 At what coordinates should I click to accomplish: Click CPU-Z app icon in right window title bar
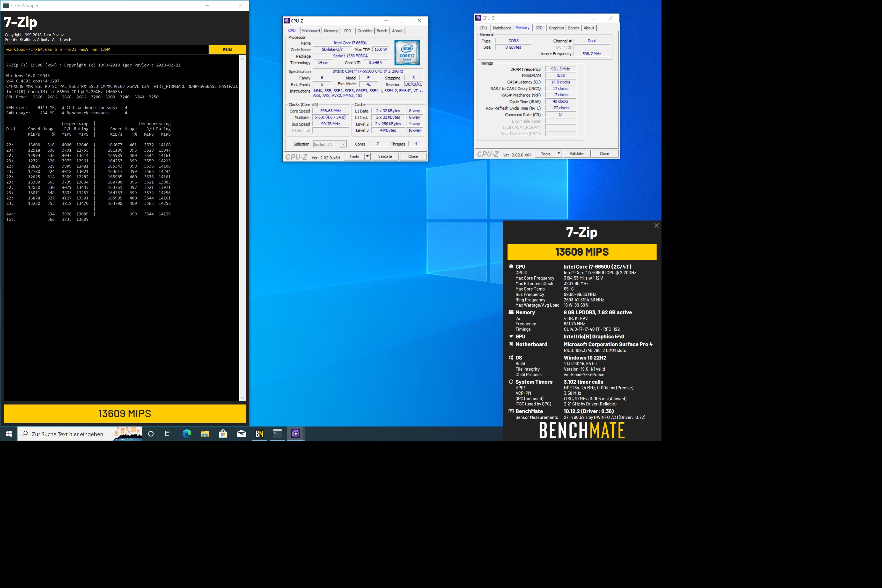pyautogui.click(x=478, y=18)
